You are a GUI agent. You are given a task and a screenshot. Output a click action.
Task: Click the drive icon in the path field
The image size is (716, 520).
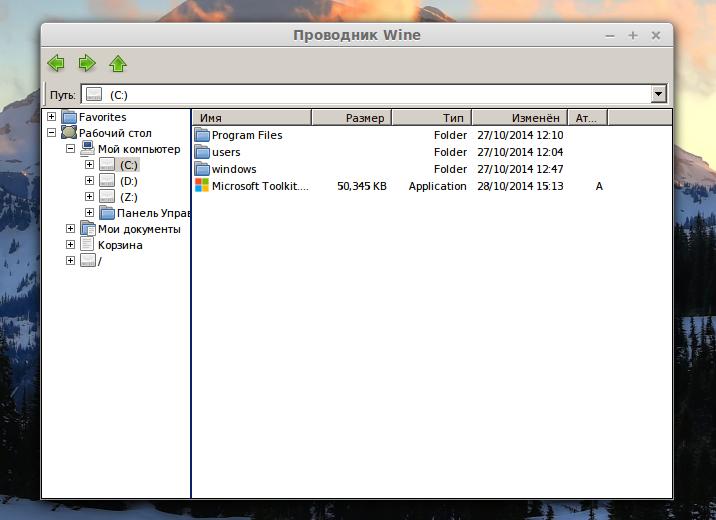94,94
